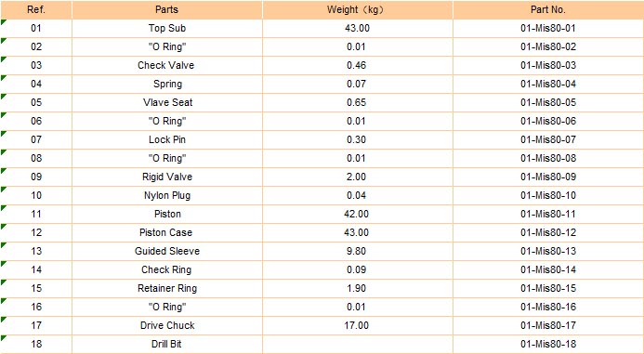Click the Rigid Valve weight 2.00
The height and width of the screenshot is (354, 644).
click(358, 177)
